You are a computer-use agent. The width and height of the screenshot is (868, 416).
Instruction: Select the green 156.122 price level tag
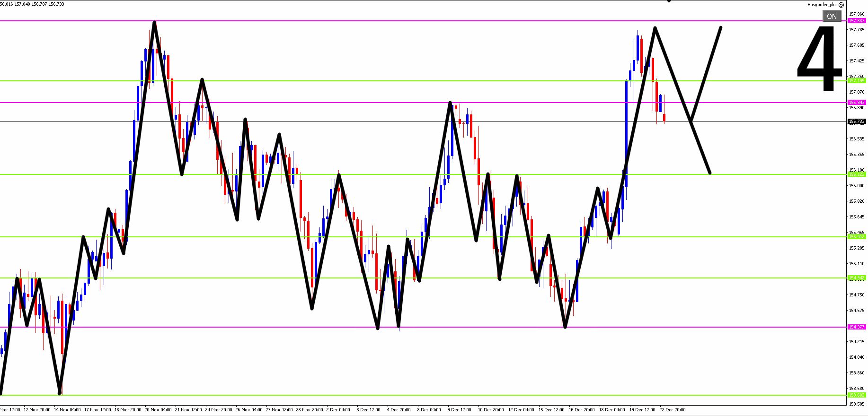coord(857,174)
